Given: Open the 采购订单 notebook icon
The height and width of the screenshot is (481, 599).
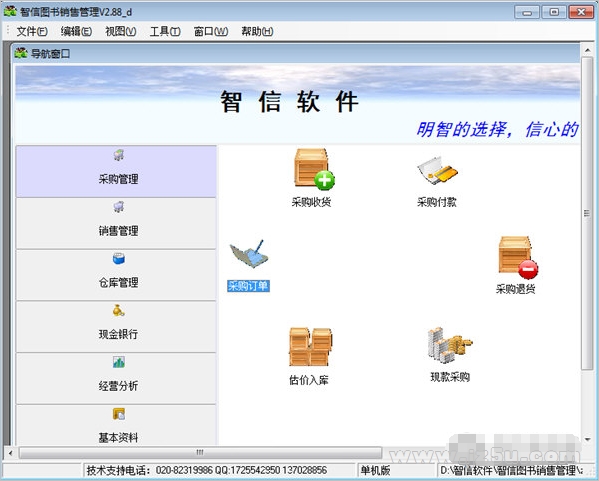Looking at the screenshot, I should click(x=249, y=253).
